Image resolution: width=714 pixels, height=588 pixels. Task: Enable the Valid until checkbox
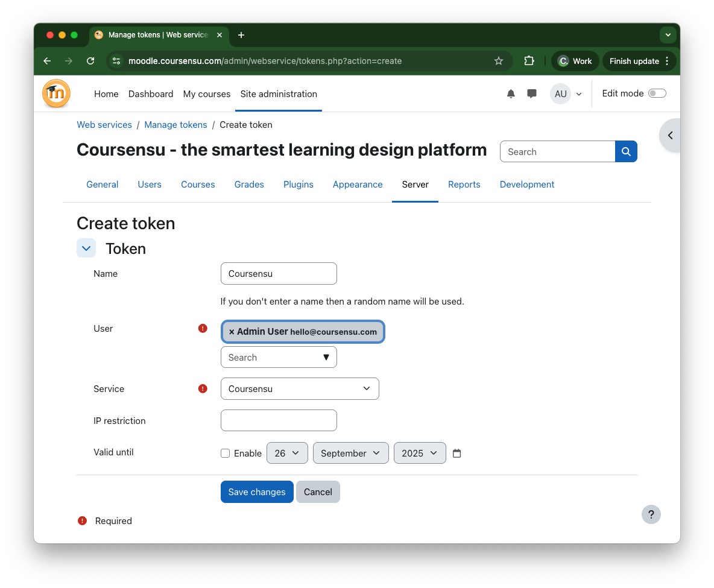point(225,453)
